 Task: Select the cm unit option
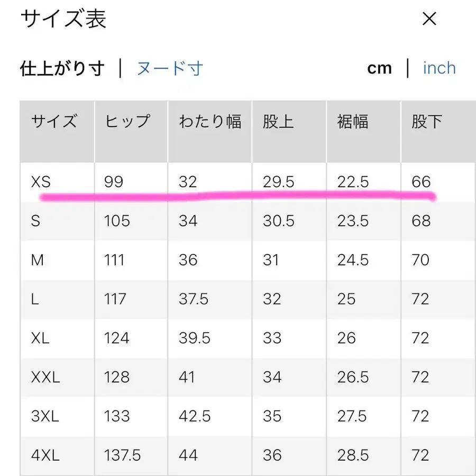(380, 68)
